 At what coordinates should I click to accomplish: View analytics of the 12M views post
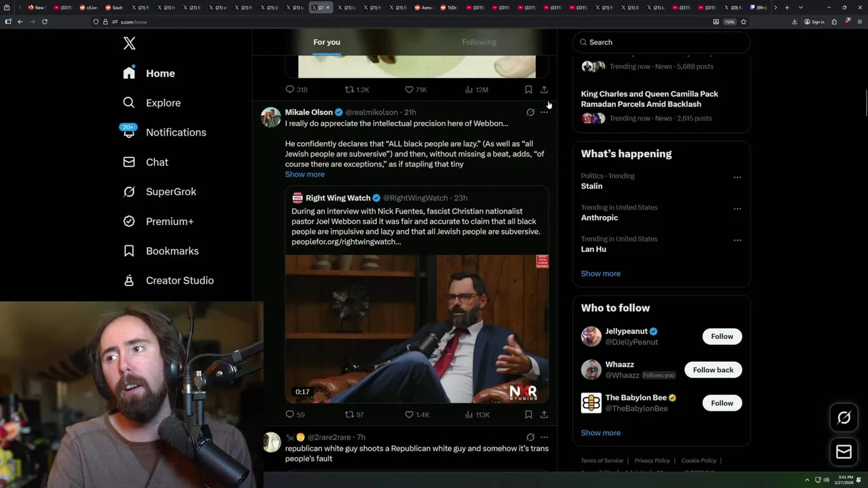pos(476,89)
